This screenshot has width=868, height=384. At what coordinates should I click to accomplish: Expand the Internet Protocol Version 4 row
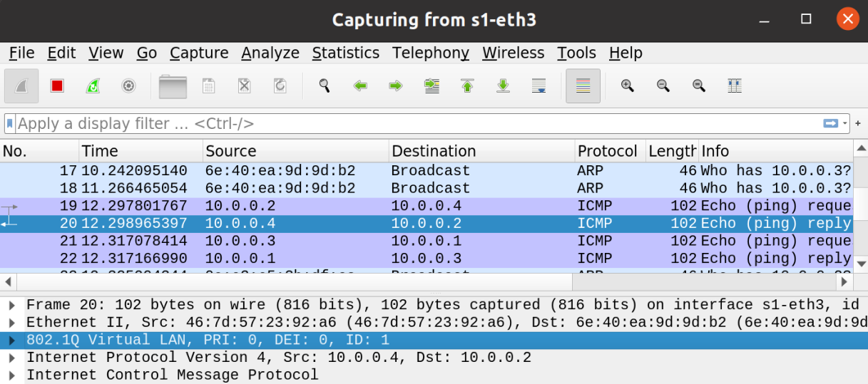(x=12, y=357)
